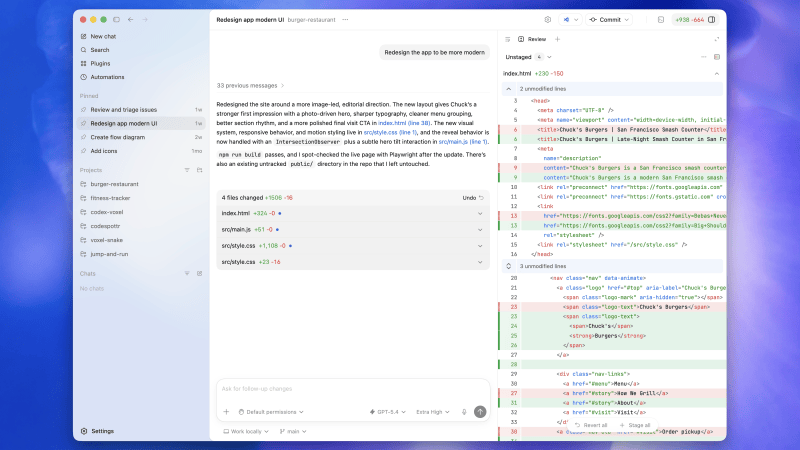Open pinned chat Review and triage issues
Screen dimensions: 800x450
[x=141, y=110]
